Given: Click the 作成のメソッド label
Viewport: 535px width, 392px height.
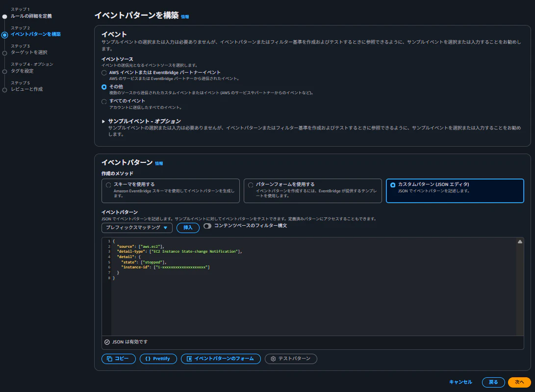Looking at the screenshot, I should (x=117, y=174).
